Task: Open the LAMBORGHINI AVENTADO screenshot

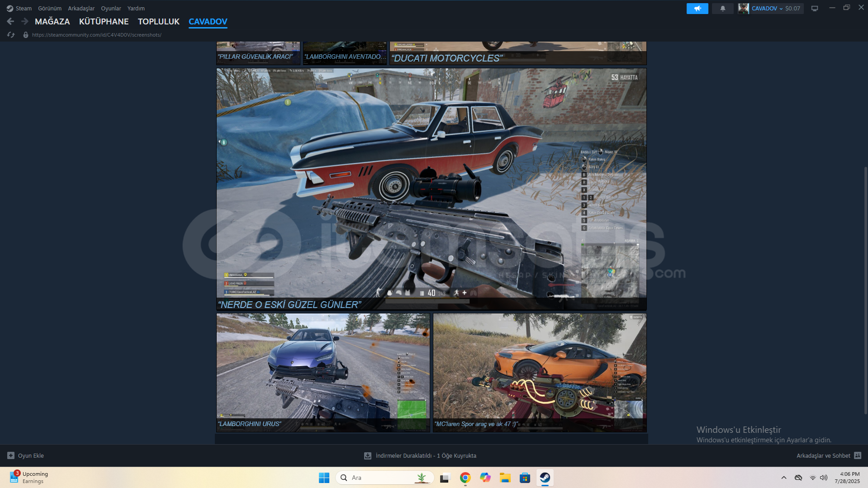Action: (345, 53)
